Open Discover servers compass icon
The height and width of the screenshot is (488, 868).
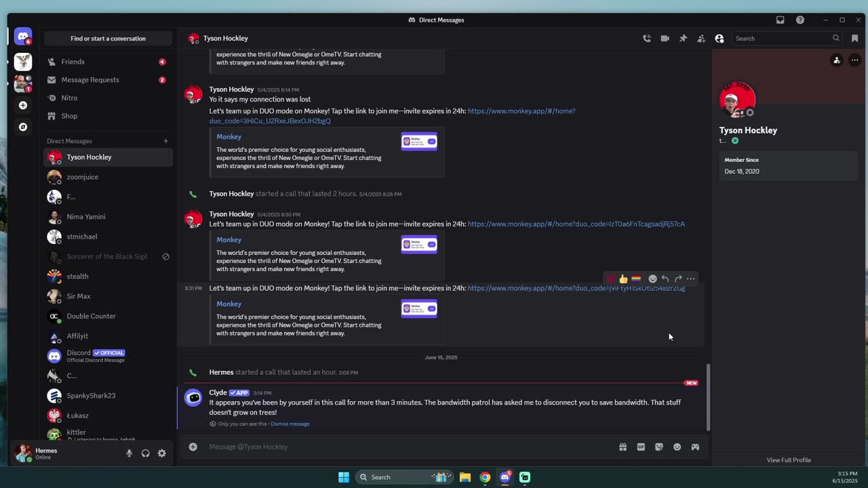pos(23,127)
